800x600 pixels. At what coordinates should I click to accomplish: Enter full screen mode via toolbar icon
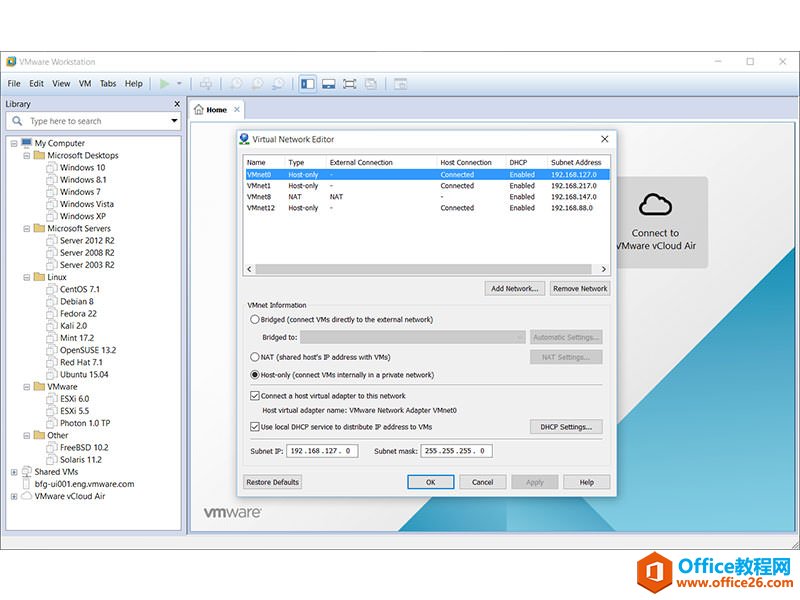(x=349, y=84)
